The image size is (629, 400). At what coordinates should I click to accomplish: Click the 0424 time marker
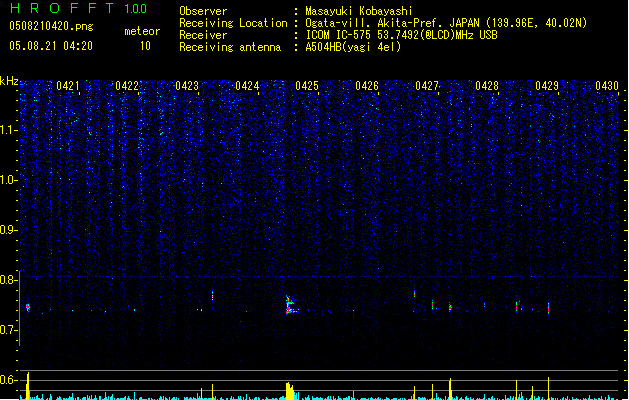pos(247,86)
